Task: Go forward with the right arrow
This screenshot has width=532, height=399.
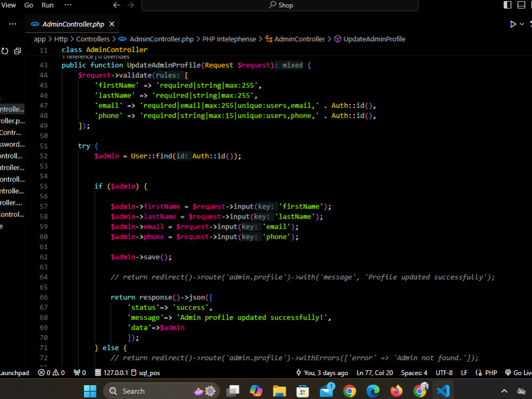Action: point(131,5)
